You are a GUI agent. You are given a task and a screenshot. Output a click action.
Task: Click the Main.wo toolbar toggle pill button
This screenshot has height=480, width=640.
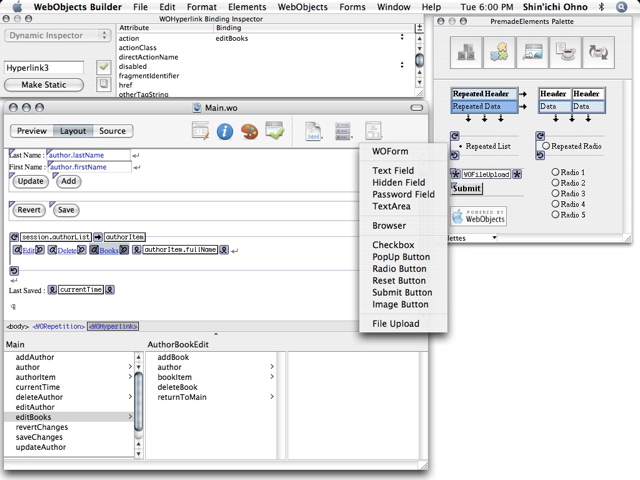tap(416, 108)
